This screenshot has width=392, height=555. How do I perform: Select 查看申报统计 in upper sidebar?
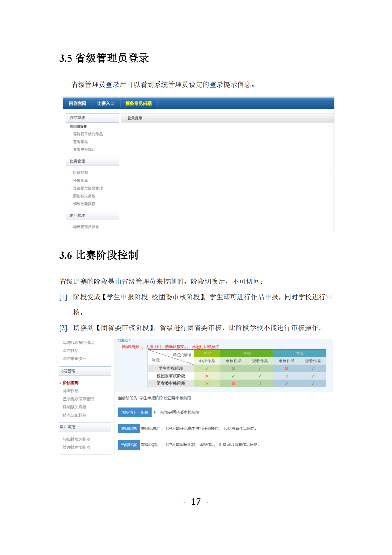pos(84,150)
